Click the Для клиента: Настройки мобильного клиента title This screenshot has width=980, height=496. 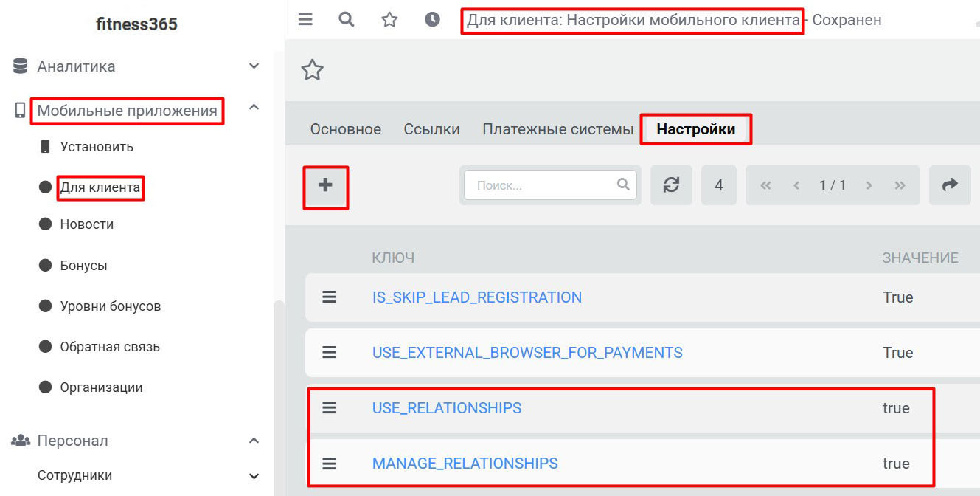click(x=633, y=21)
